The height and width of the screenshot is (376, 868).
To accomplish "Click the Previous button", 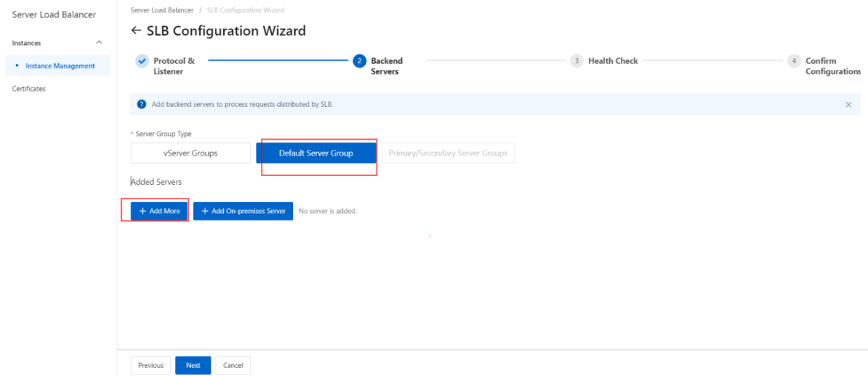I will (x=151, y=365).
